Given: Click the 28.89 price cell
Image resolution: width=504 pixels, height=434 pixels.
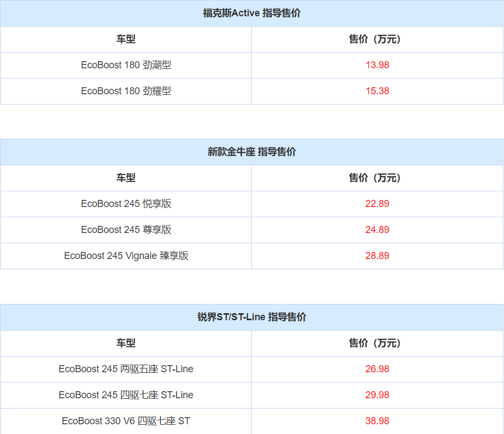Looking at the screenshot, I should pyautogui.click(x=377, y=256).
